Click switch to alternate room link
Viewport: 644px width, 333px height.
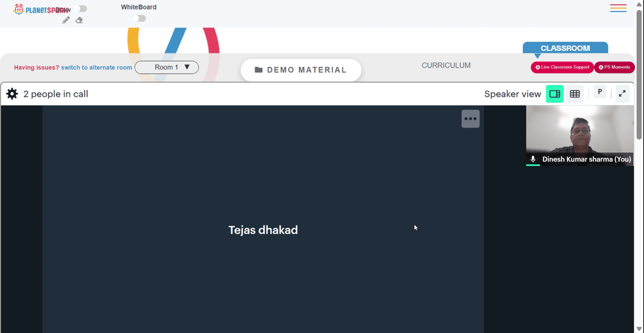coord(97,68)
